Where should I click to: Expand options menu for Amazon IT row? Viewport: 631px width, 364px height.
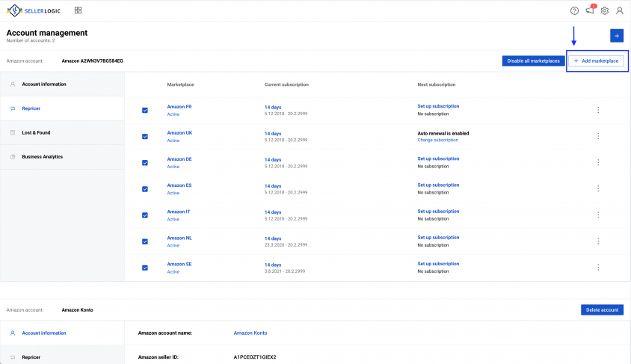point(598,215)
